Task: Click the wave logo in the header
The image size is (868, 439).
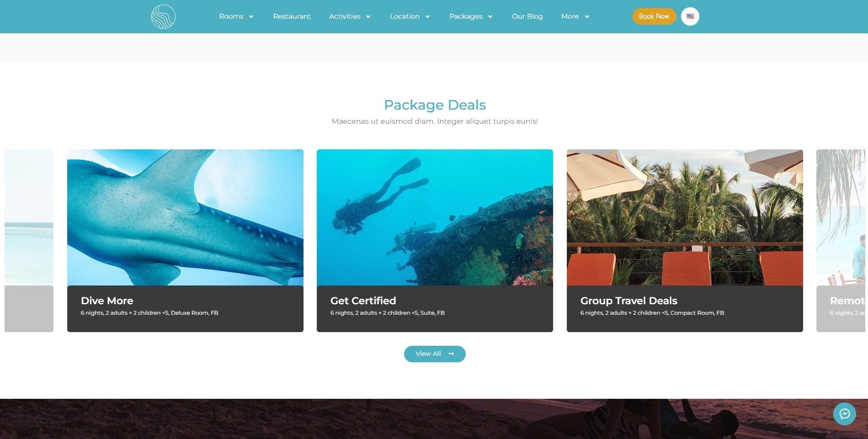Action: (x=163, y=16)
